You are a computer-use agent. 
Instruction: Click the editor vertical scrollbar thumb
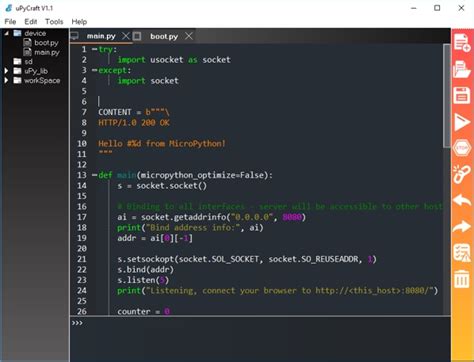point(447,95)
